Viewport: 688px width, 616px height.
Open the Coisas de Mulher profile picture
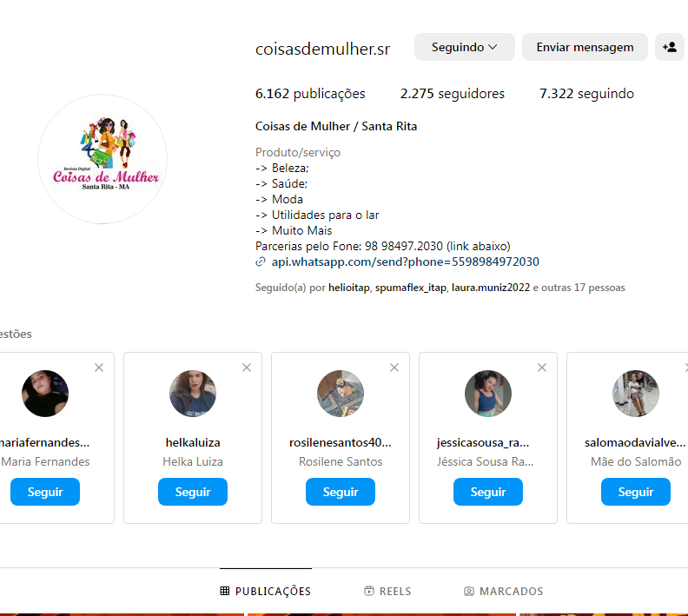click(103, 159)
